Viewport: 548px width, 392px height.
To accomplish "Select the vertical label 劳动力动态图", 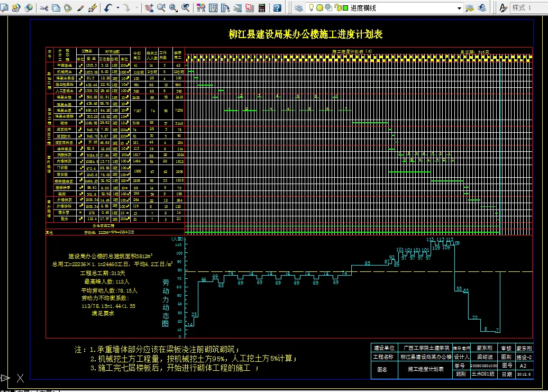I will 166,303.
